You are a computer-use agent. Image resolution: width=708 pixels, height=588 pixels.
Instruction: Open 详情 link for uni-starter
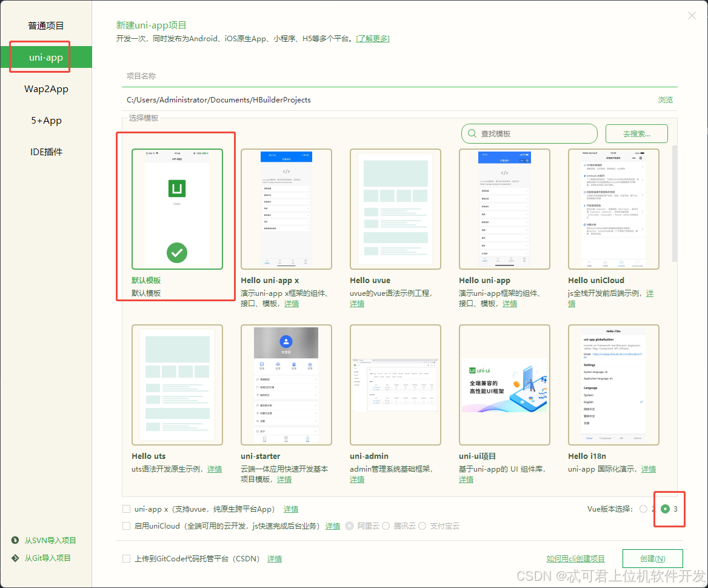(x=284, y=479)
